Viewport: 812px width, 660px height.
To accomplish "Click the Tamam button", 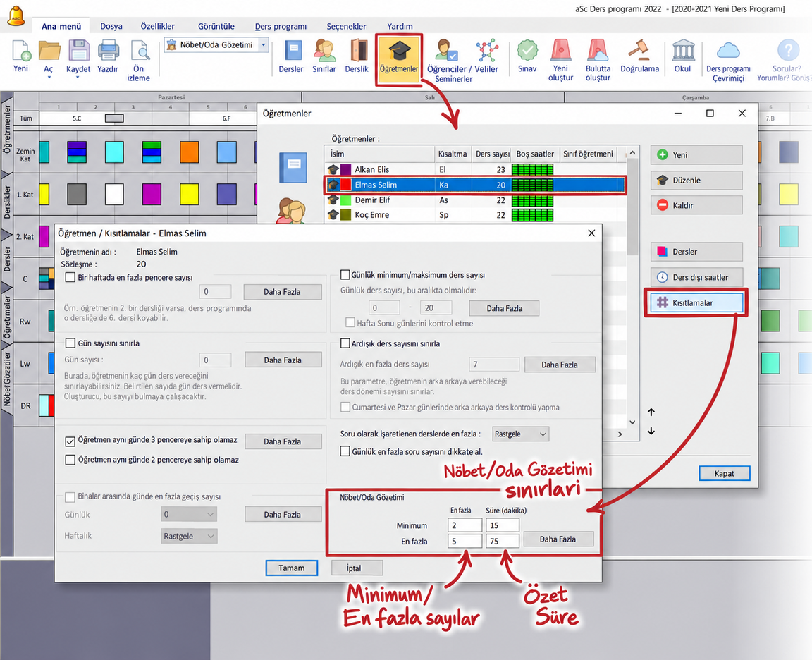I will pyautogui.click(x=292, y=568).
